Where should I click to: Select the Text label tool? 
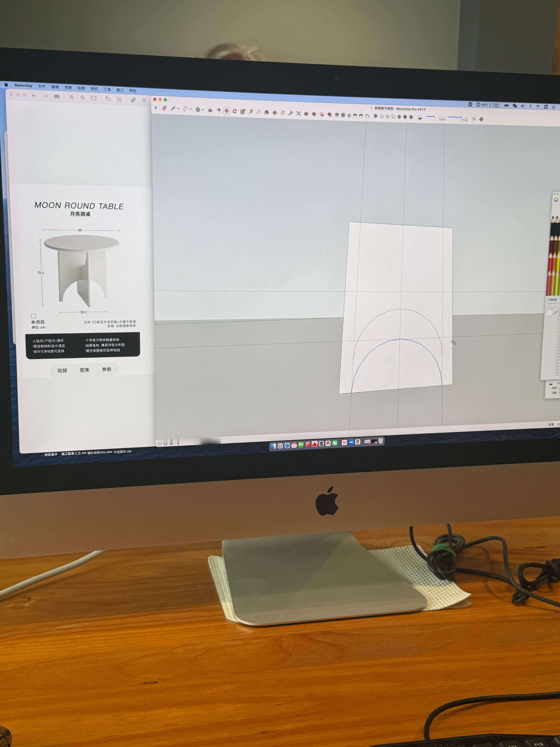pos(259,112)
